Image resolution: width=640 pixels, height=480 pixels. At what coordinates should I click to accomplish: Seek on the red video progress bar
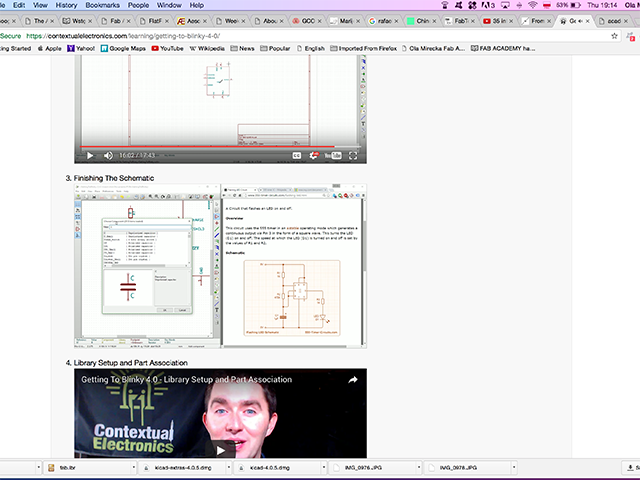(220, 146)
